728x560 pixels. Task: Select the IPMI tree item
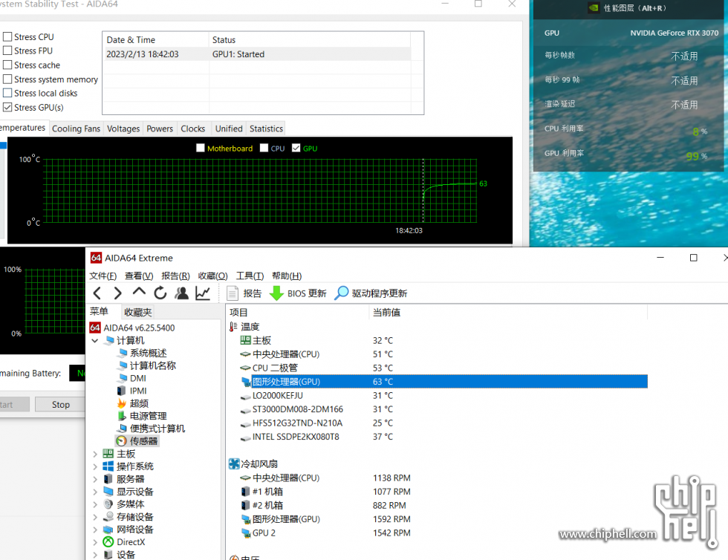coord(132,391)
